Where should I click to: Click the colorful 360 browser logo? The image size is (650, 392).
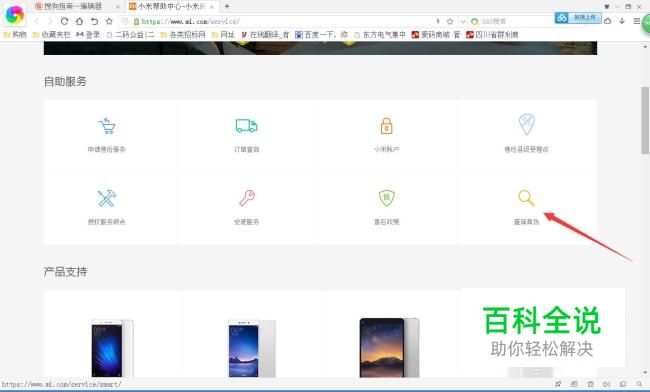pyautogui.click(x=15, y=15)
